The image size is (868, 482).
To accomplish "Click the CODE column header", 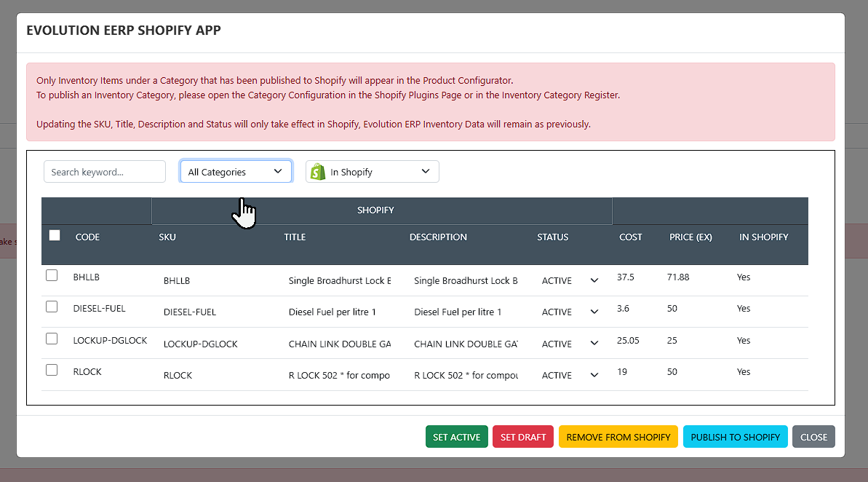I will 87,237.
